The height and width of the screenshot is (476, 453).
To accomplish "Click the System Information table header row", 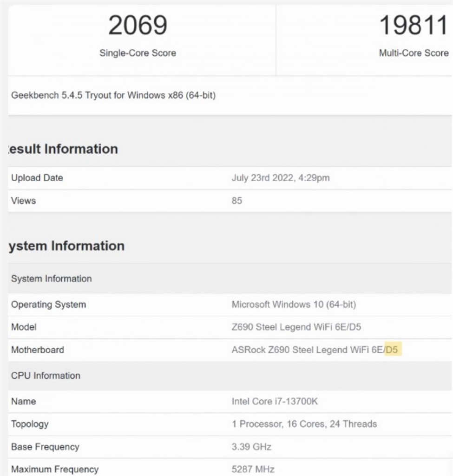I will (x=52, y=279).
